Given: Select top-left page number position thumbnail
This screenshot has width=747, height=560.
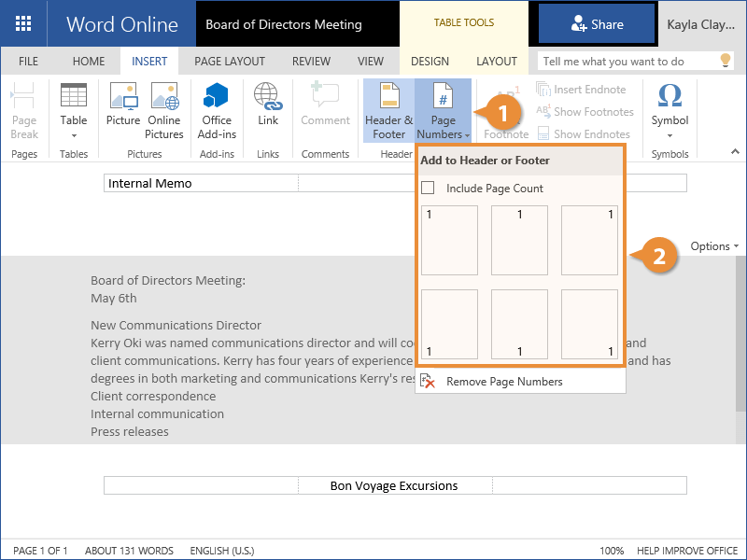Looking at the screenshot, I should (449, 241).
